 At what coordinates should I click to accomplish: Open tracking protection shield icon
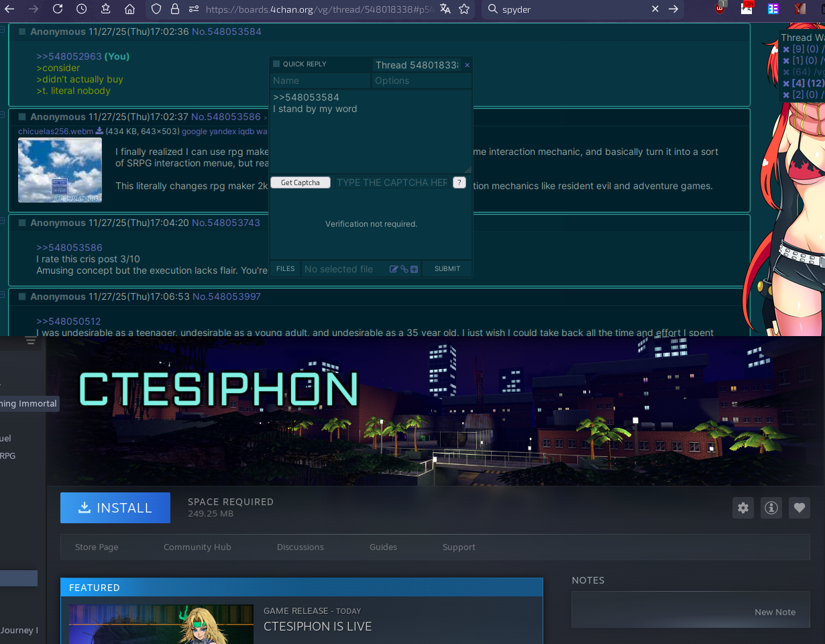(x=156, y=9)
